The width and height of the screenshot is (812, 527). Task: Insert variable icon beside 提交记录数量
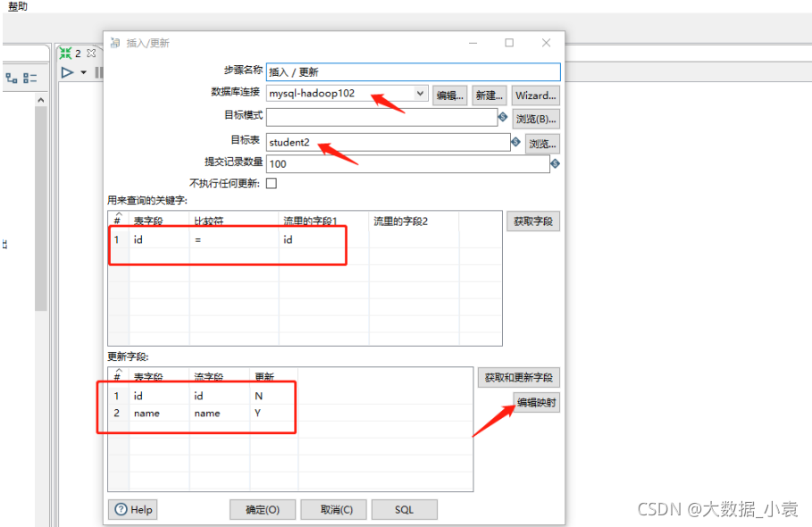tap(555, 163)
